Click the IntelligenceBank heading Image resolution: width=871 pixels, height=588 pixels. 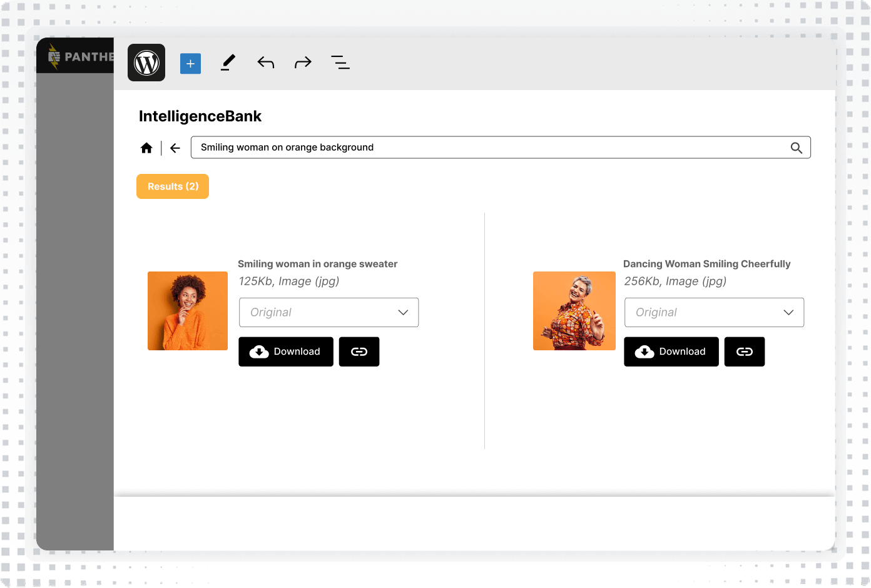[x=200, y=116]
